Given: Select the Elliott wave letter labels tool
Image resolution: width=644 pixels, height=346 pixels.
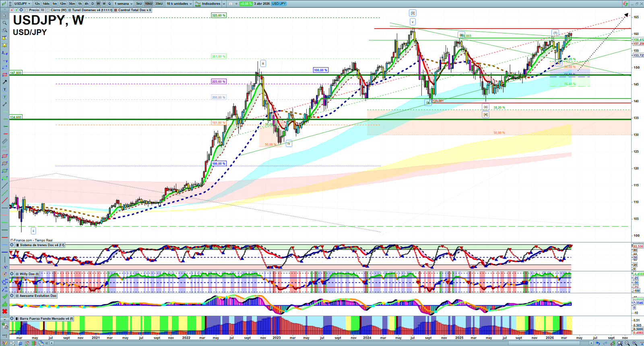Looking at the screenshot, I should (x=4, y=289).
